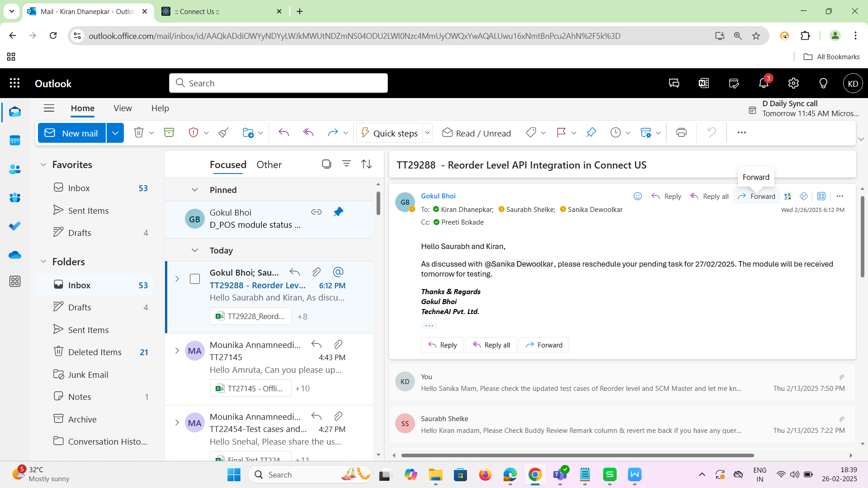Switch to the Connect Us browser tab
The height and width of the screenshot is (488, 868).
(222, 12)
